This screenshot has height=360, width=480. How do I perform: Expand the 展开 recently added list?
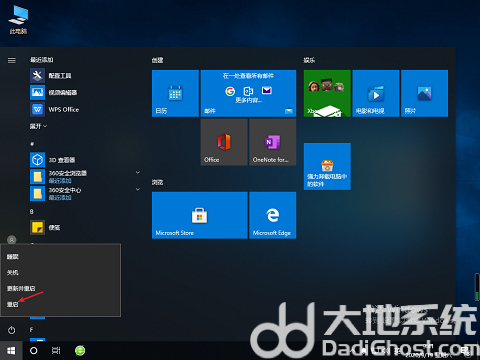[38, 126]
